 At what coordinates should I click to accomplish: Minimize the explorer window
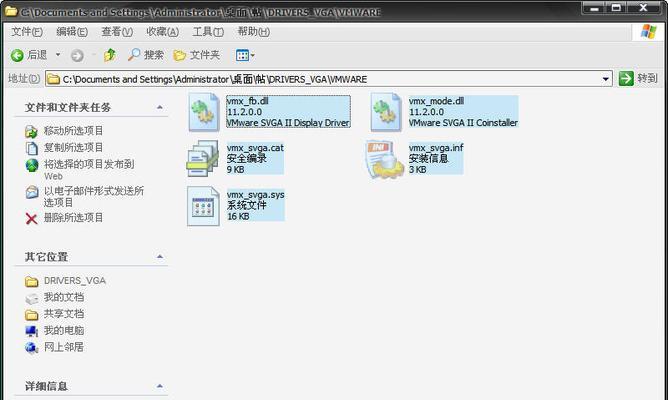(595, 7)
